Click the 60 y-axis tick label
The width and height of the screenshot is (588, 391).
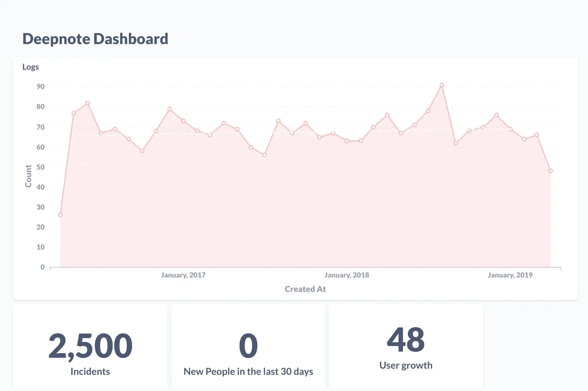[41, 147]
